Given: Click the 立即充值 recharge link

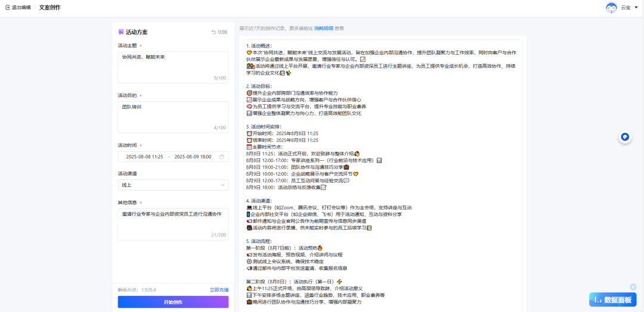Looking at the screenshot, I should (x=219, y=289).
